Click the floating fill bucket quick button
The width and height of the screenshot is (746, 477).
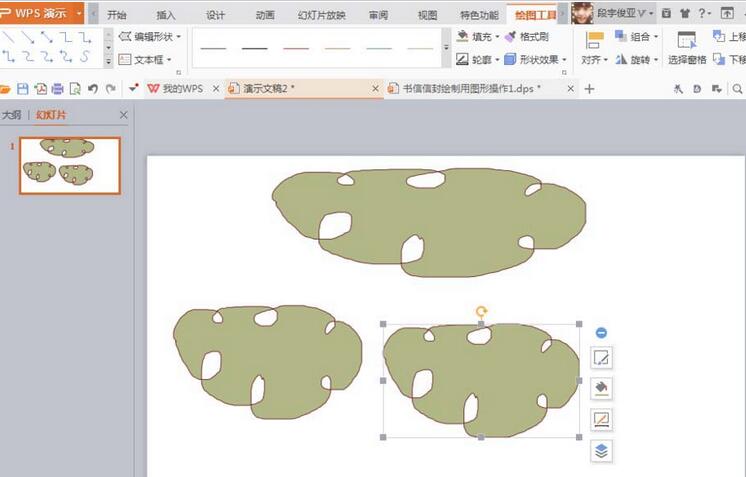[x=601, y=388]
